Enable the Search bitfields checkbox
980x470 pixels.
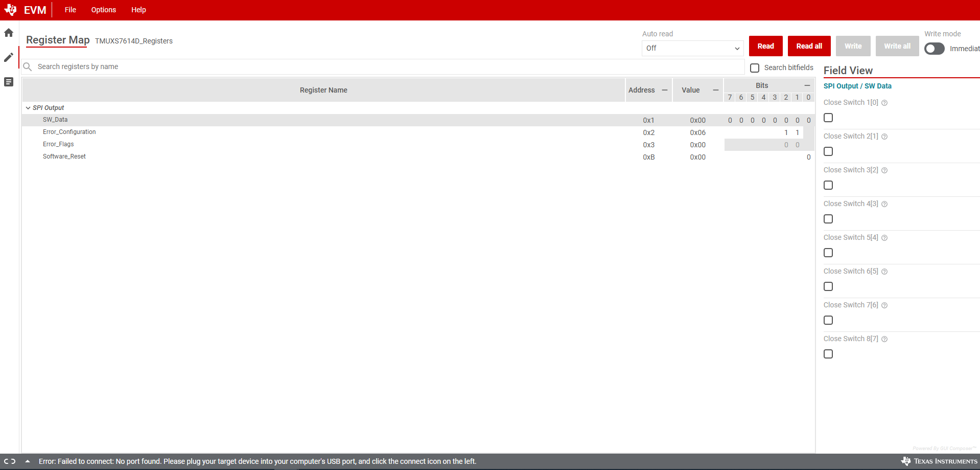[x=755, y=68]
